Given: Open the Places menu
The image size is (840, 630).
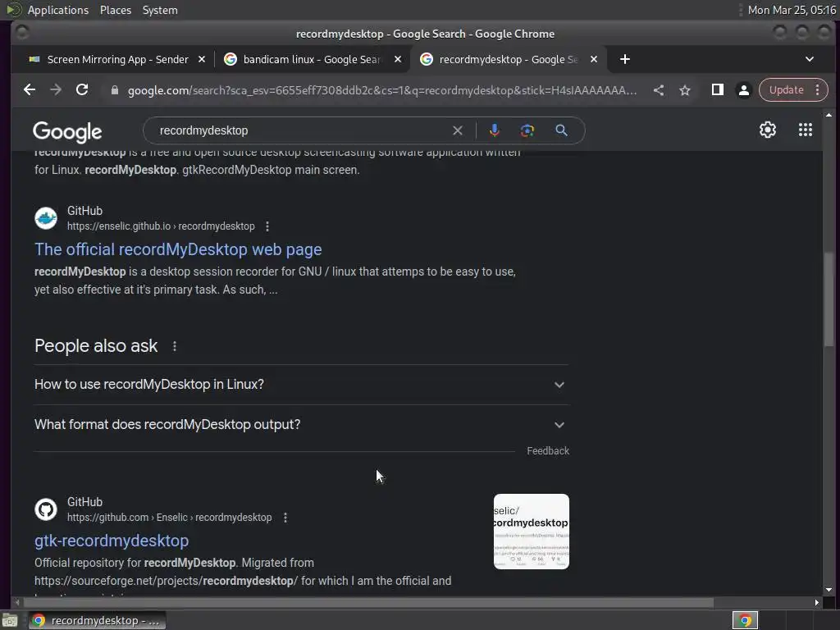Looking at the screenshot, I should pyautogui.click(x=116, y=10).
